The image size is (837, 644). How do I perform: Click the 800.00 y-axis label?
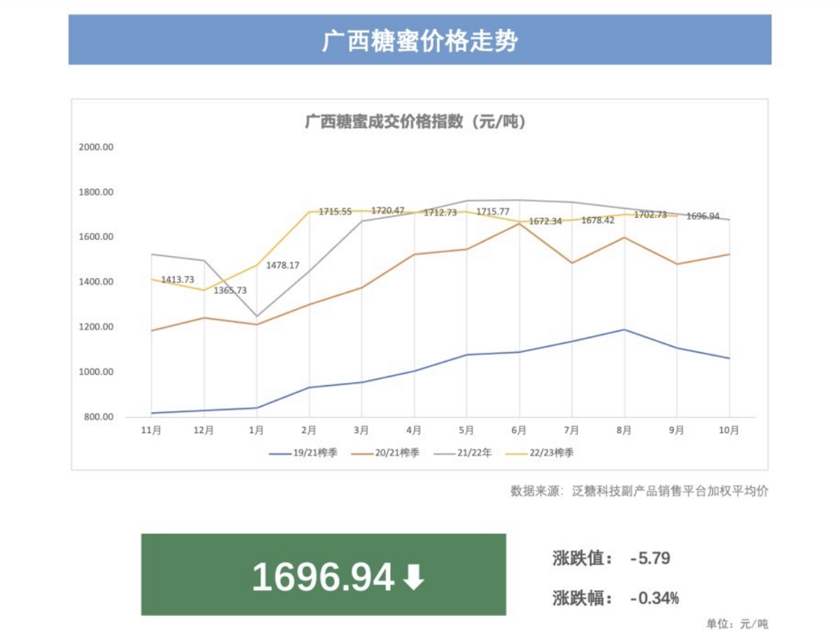click(98, 417)
